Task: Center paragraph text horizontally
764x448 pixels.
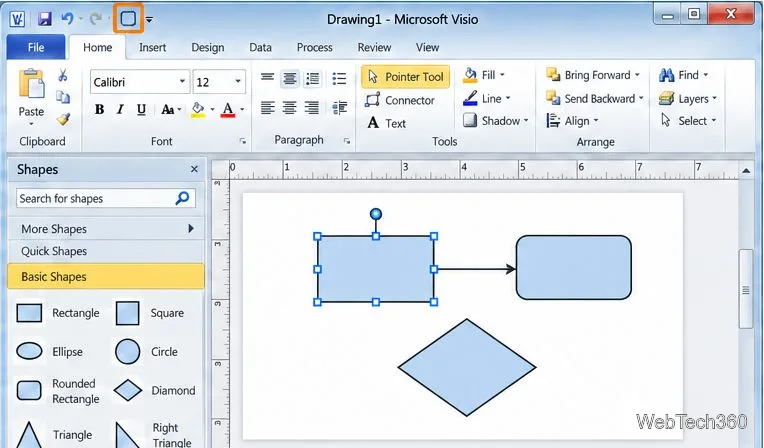Action: click(289, 107)
